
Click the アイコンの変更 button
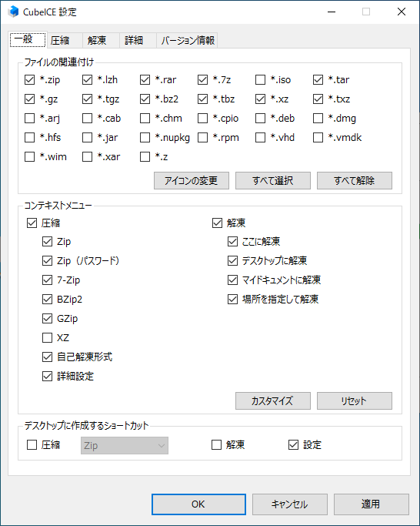coord(192,181)
